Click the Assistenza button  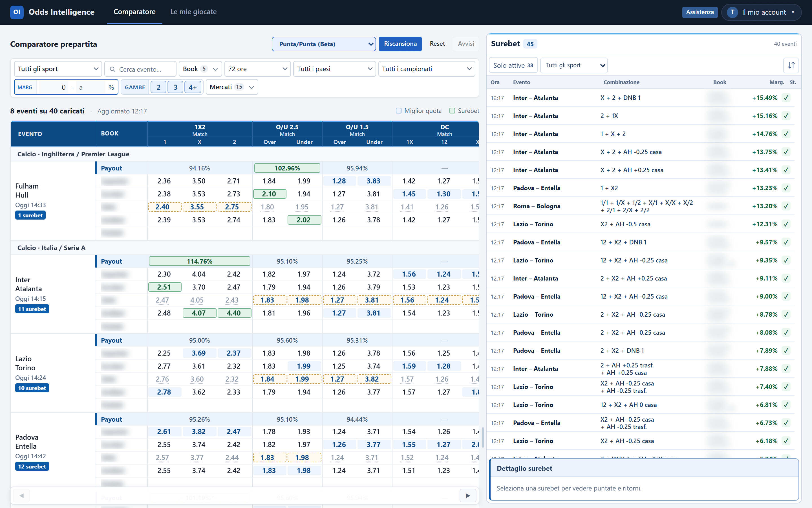tap(700, 12)
